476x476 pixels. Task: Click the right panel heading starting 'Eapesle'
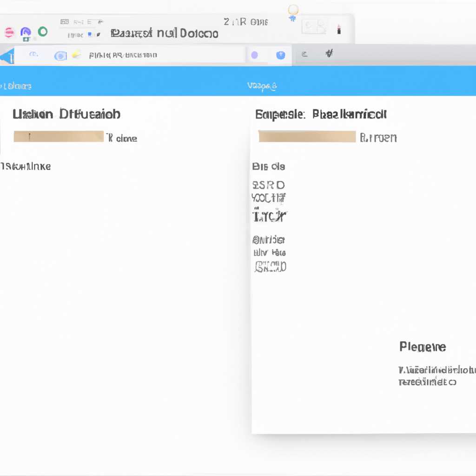pos(321,114)
